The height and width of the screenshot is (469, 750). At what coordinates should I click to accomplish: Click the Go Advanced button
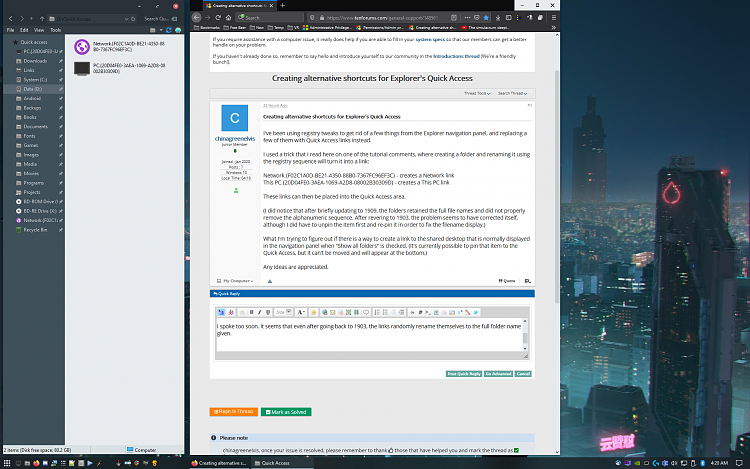(498, 374)
